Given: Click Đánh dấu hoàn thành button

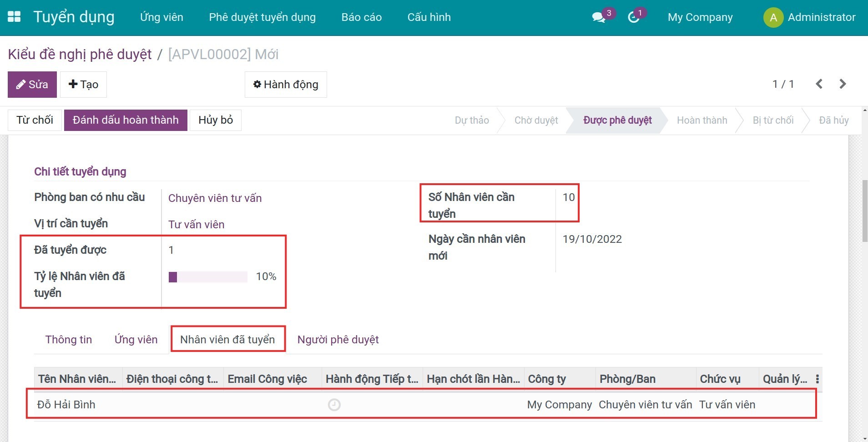Looking at the screenshot, I should tap(126, 120).
